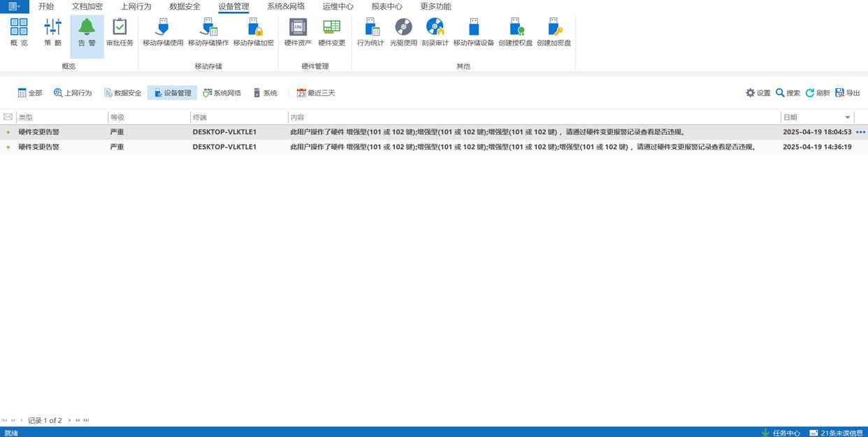
Task: Sort by the 等级 column header
Action: [x=149, y=117]
